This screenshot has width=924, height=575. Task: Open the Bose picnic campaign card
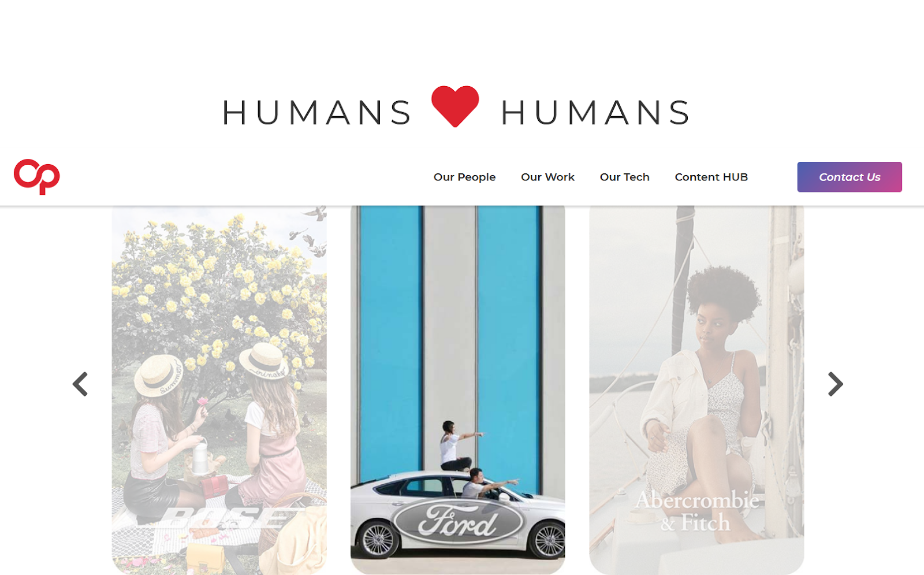[x=219, y=390]
